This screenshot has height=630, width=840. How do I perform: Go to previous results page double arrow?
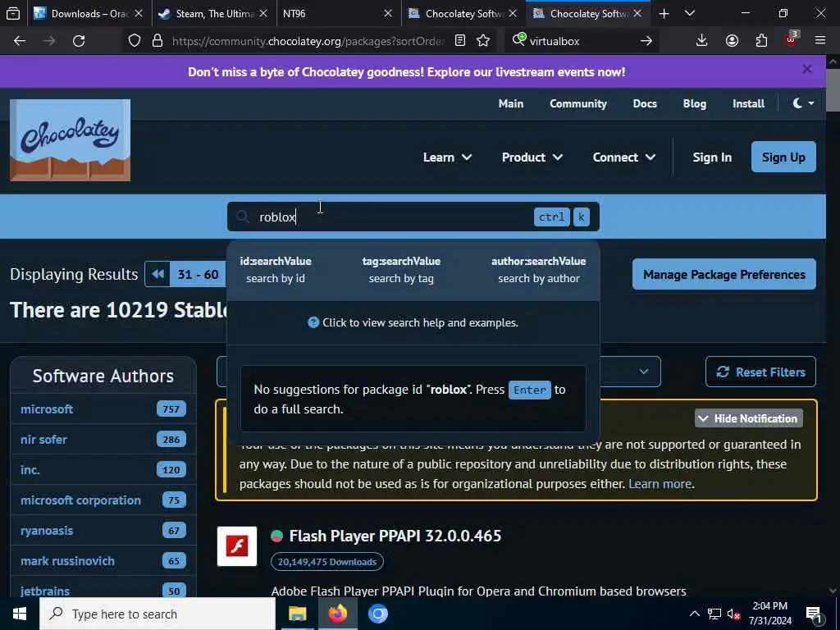pos(157,274)
